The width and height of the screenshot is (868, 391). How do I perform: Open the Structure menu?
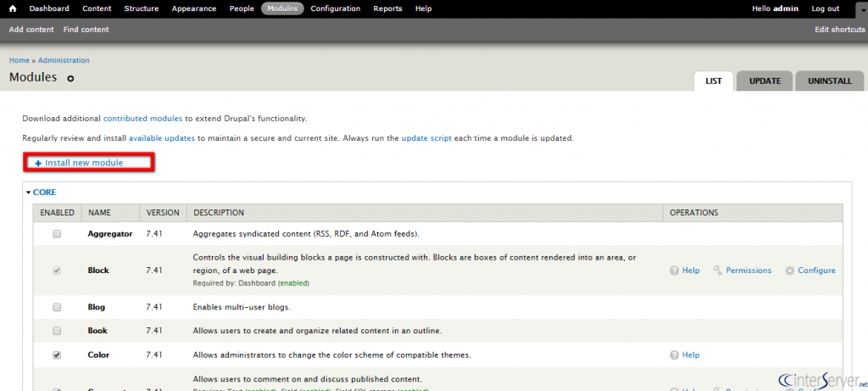tap(142, 8)
